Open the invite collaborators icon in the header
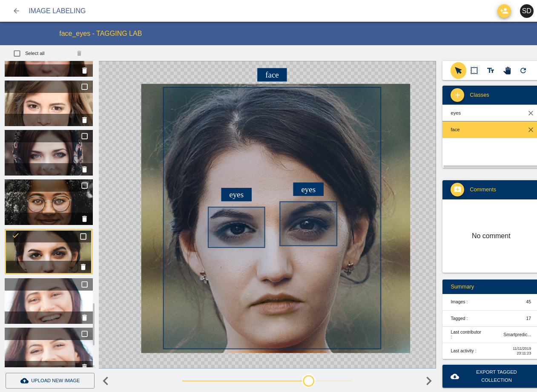Screen dimensions: 537x392 (x=504, y=11)
